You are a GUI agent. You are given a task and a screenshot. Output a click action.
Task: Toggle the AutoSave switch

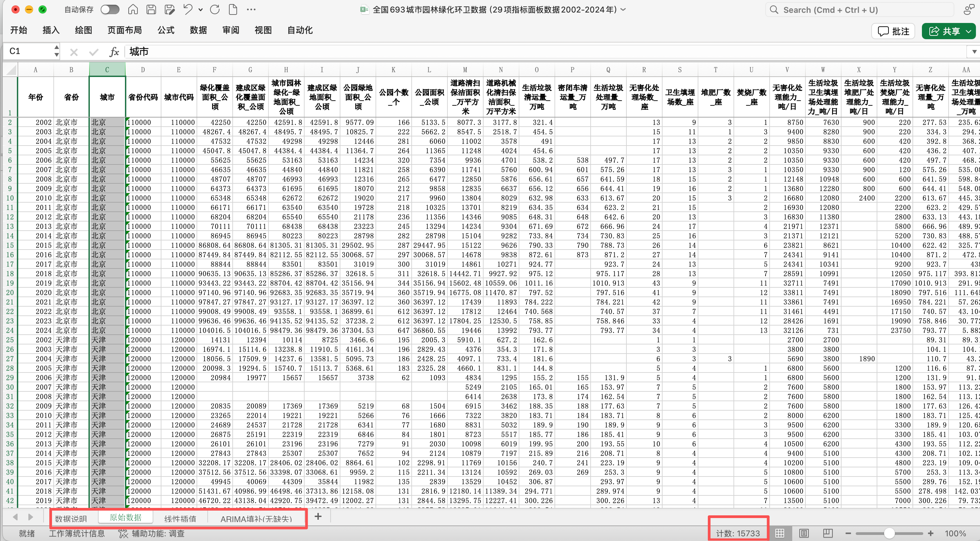tap(110, 9)
